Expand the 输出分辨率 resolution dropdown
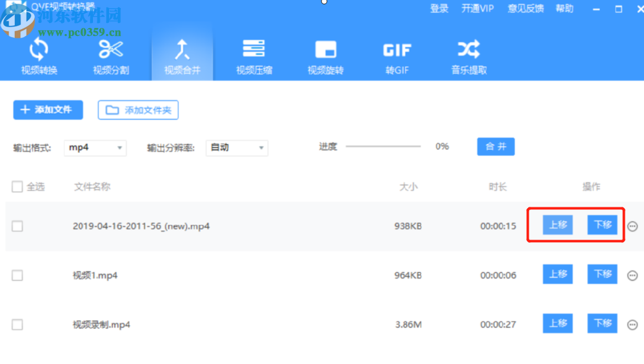The image size is (644, 364). point(236,148)
